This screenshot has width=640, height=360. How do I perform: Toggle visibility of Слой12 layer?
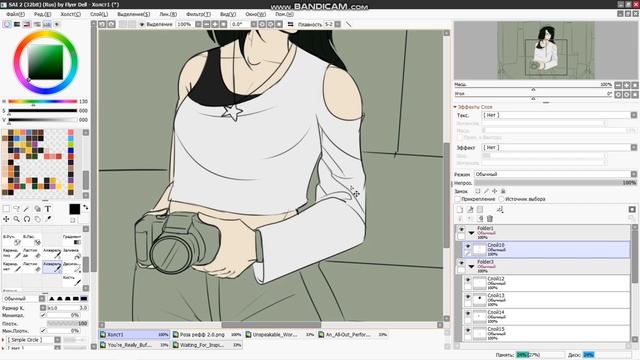point(468,280)
